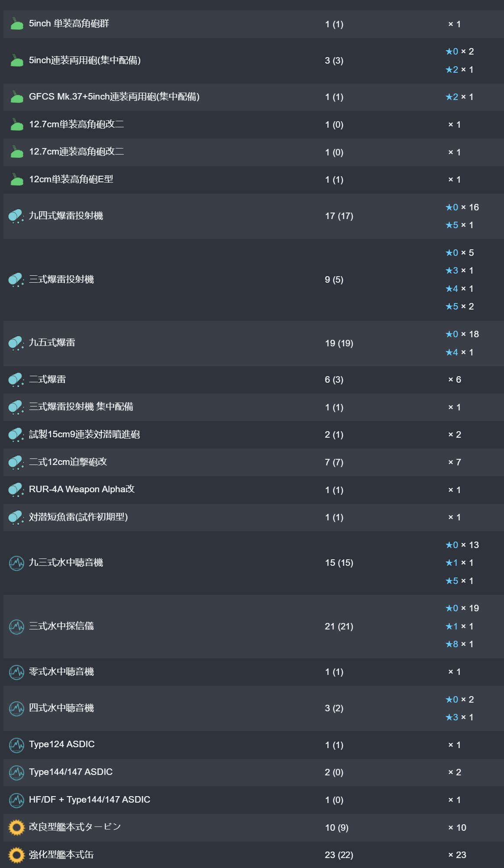Click the green gun icon beside 5inch 単装高角砲群
The image size is (504, 868).
pos(16,24)
